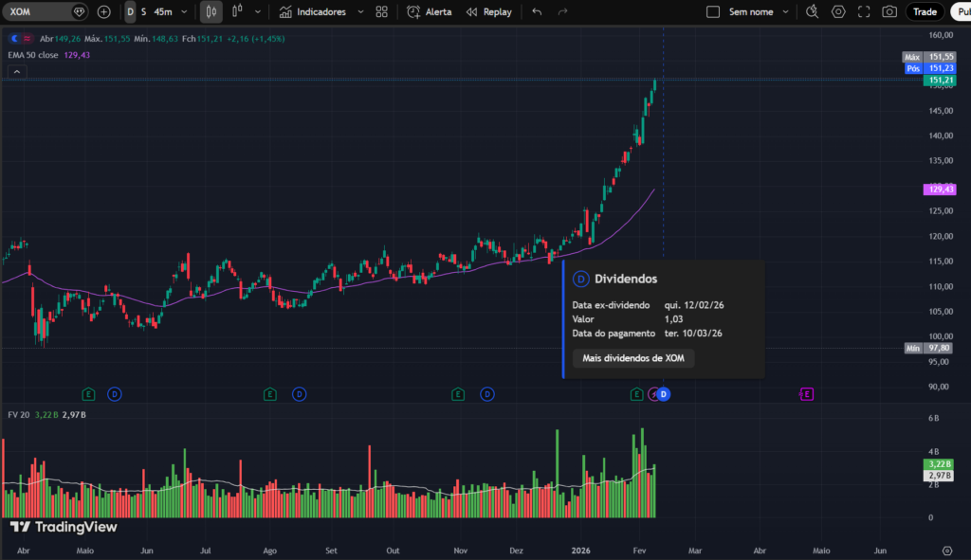Start bar Replay mode

click(488, 11)
